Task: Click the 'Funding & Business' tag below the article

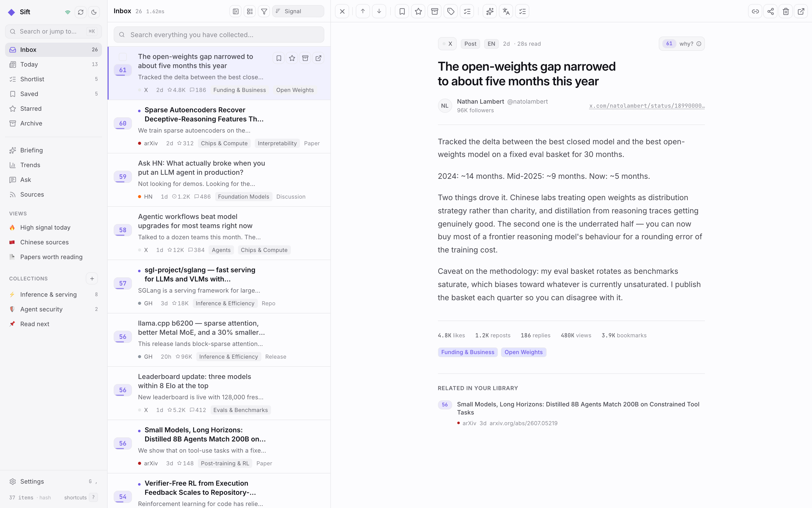Action: pyautogui.click(x=468, y=352)
